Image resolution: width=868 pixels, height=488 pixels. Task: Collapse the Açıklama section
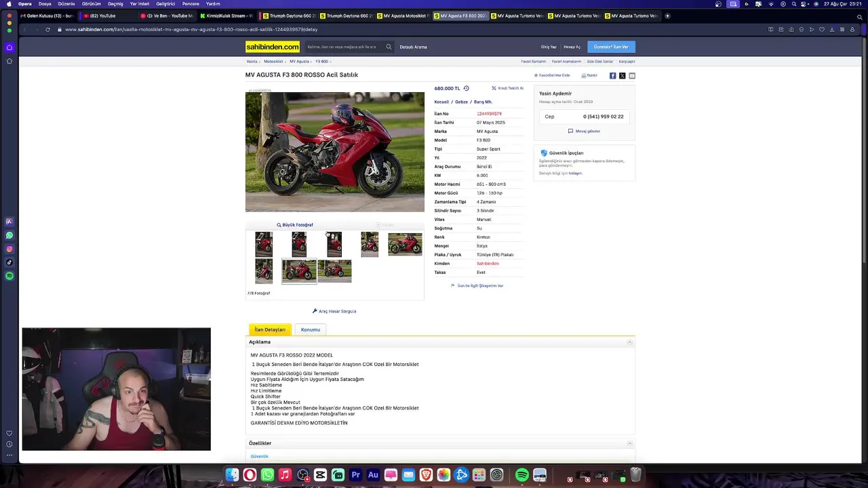click(x=629, y=342)
